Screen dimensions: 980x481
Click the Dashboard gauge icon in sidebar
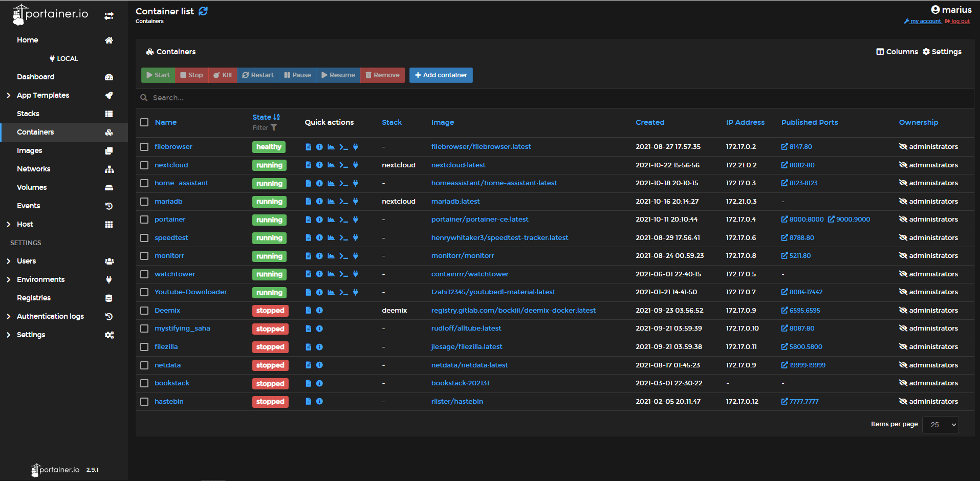click(x=109, y=77)
